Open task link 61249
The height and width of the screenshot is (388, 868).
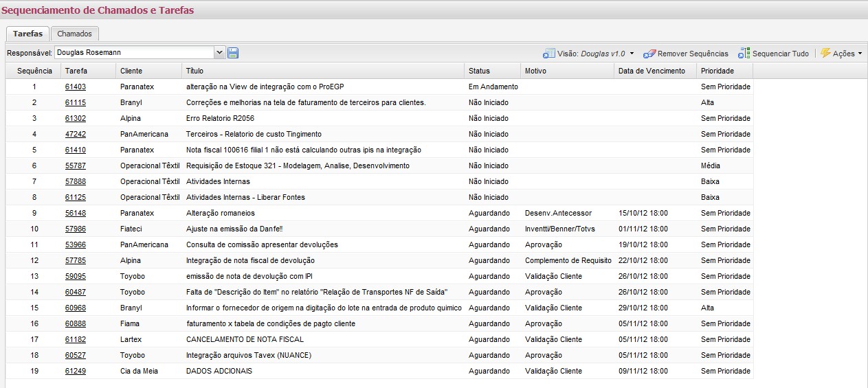[x=76, y=372]
